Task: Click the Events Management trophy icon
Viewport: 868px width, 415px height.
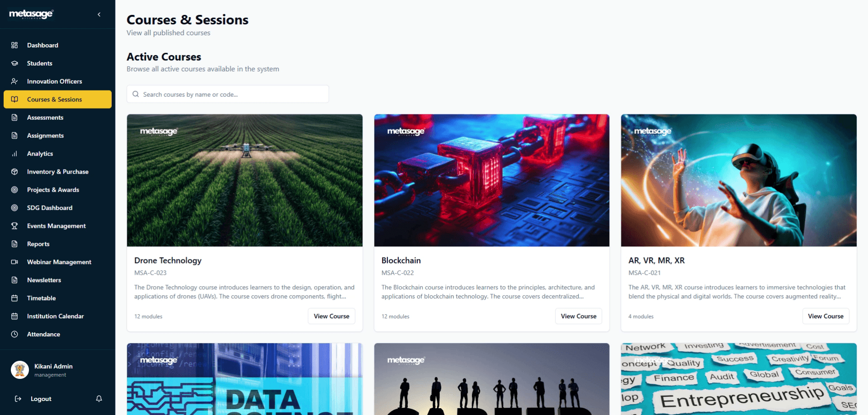Action: coord(14,226)
